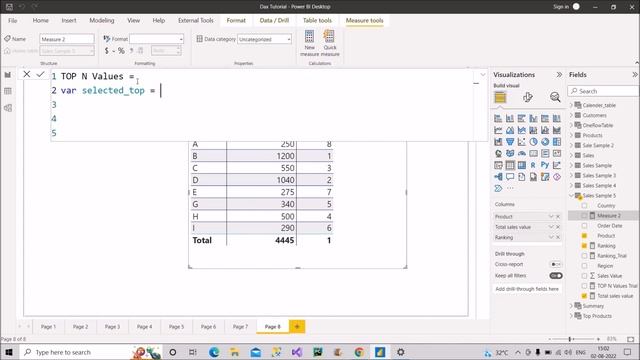Open the File menu
Screen dimensions: 640x360
point(13,20)
